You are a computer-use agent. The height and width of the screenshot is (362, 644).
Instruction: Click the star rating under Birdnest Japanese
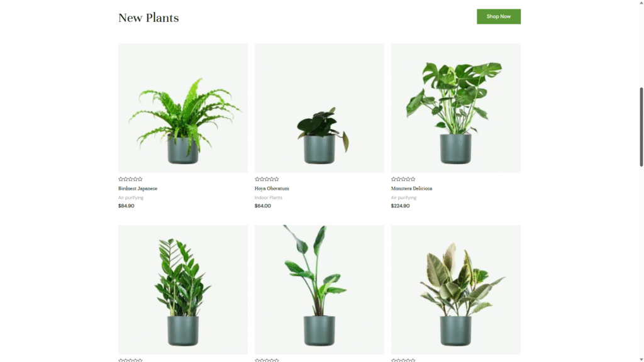click(x=130, y=179)
